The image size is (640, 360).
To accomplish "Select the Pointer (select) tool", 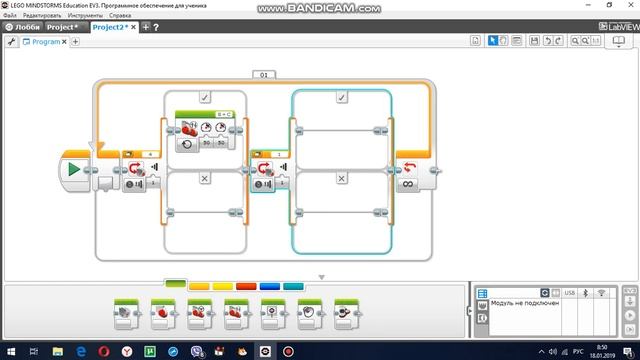I will [493, 40].
